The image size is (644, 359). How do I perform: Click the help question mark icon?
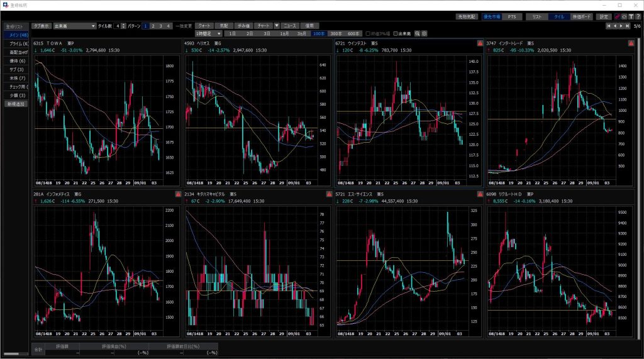tap(638, 16)
